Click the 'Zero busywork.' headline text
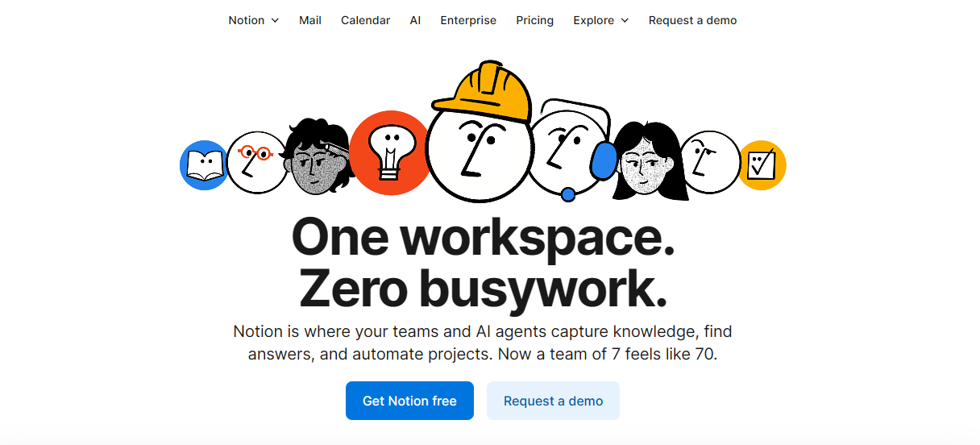 [483, 289]
